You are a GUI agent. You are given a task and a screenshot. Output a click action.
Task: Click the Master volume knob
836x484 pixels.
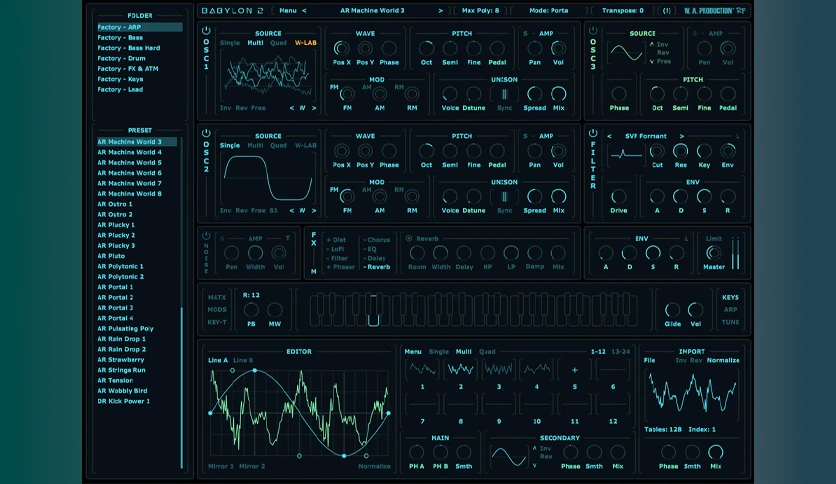(x=713, y=253)
